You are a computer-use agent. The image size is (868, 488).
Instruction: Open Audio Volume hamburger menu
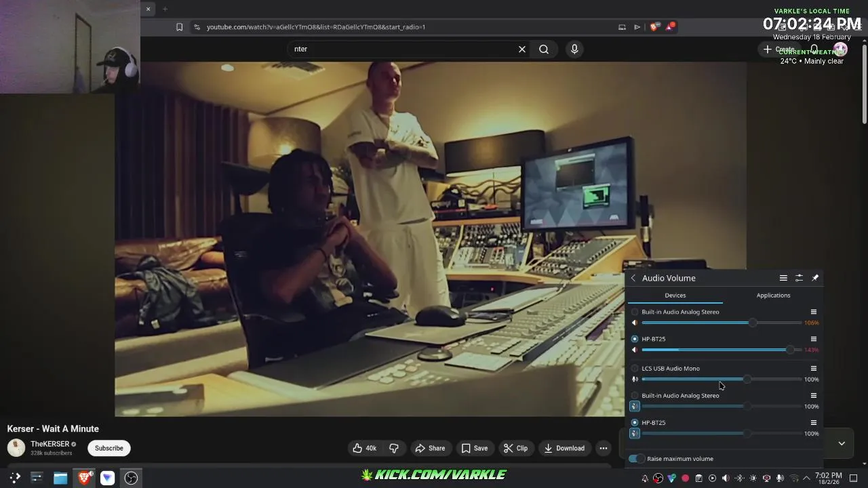pos(783,278)
